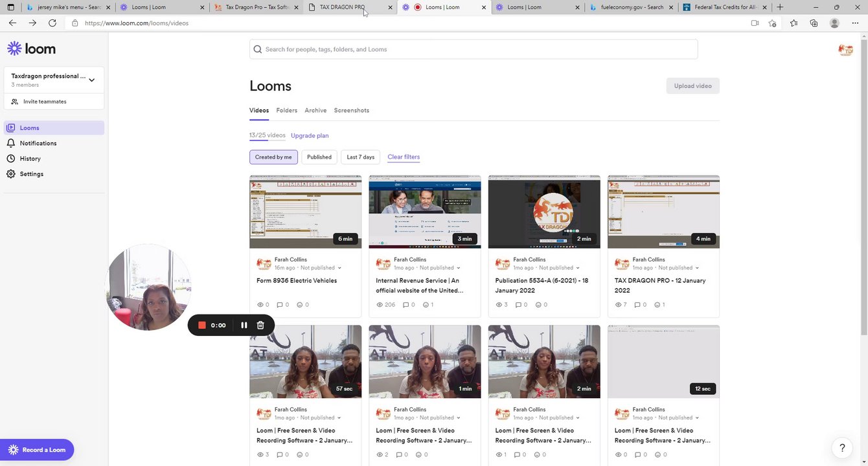Go back with the browser back arrow
Viewport: 868px width, 466px height.
pos(12,23)
